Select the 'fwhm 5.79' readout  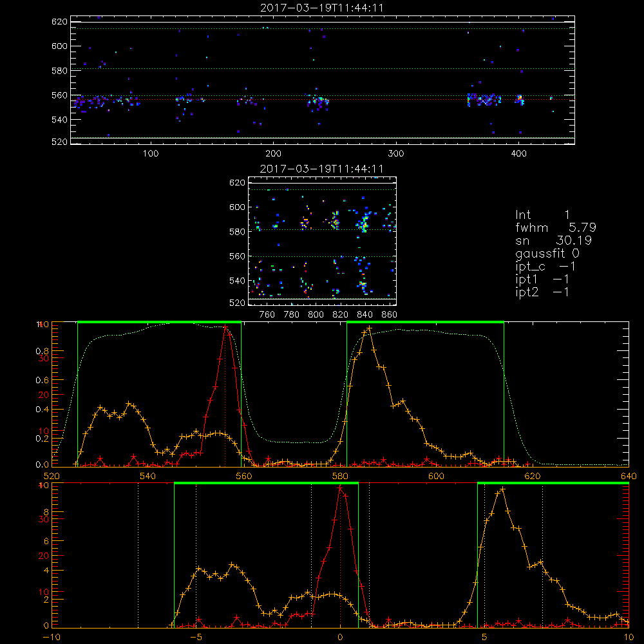(x=556, y=227)
